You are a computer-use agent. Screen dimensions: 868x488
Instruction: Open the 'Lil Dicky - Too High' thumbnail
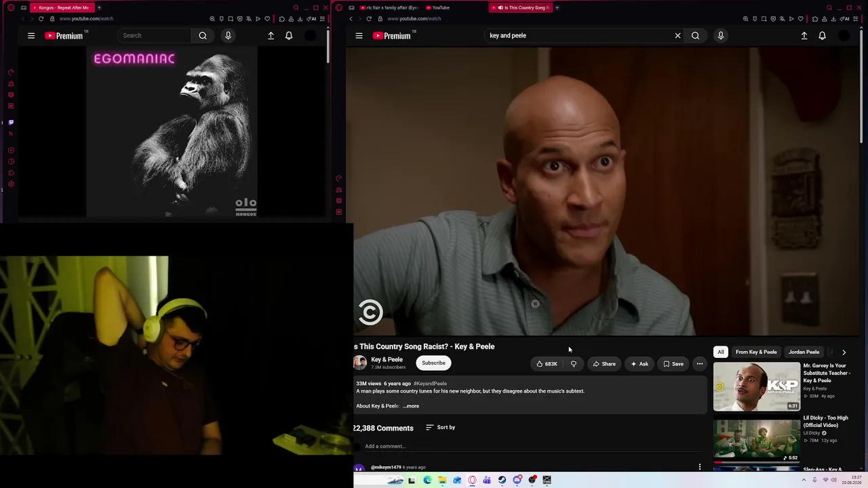coord(757,441)
